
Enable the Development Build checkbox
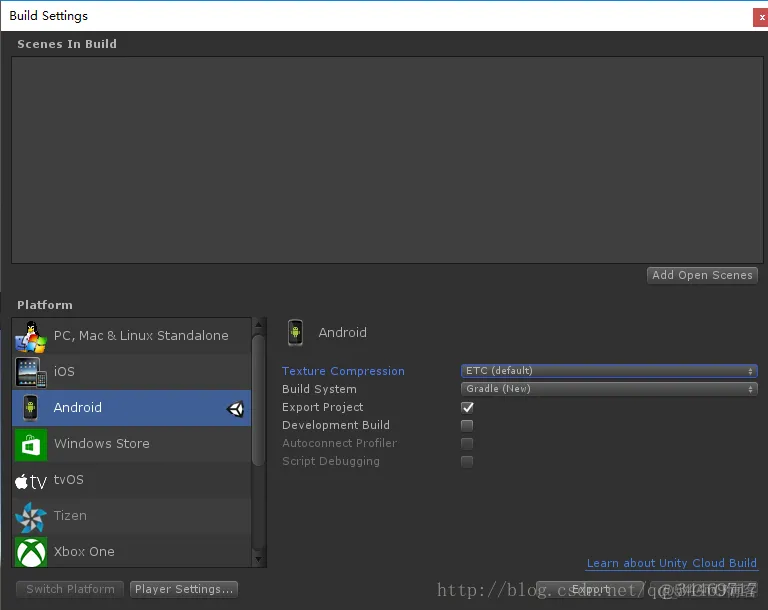467,425
